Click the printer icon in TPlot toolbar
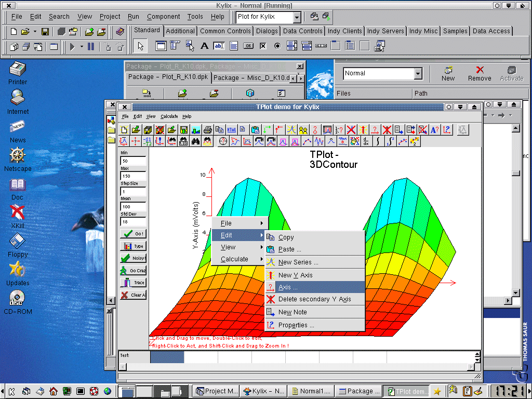The image size is (532, 399). coord(207,129)
